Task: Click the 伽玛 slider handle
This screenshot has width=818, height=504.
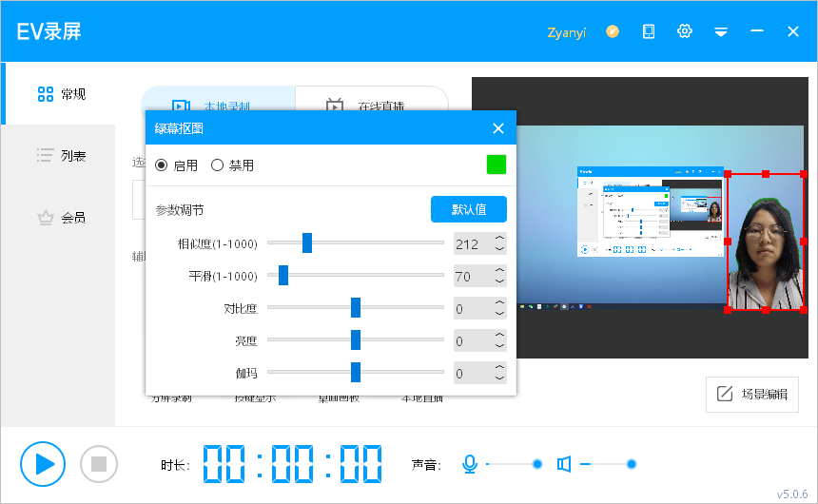Action: point(356,373)
